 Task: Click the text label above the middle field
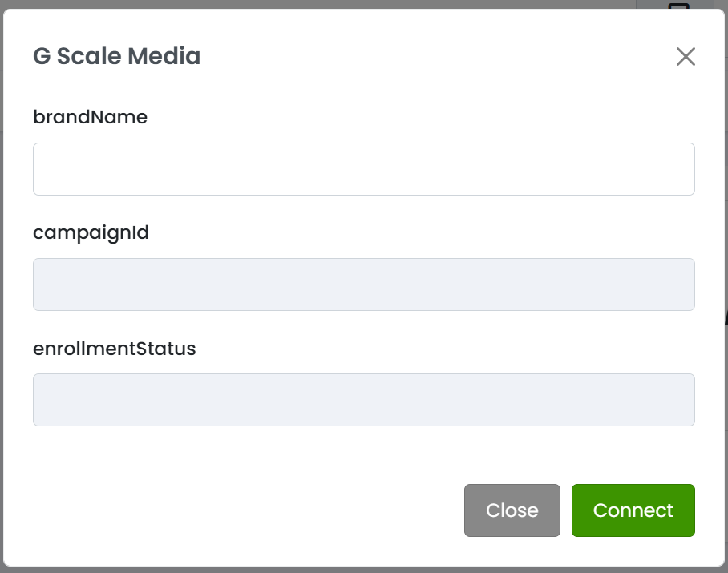pyautogui.click(x=91, y=232)
